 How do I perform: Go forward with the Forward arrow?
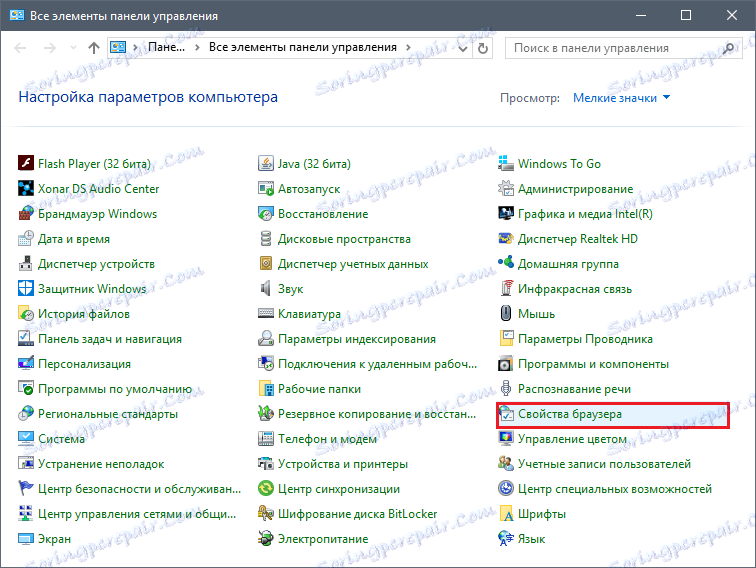50,48
